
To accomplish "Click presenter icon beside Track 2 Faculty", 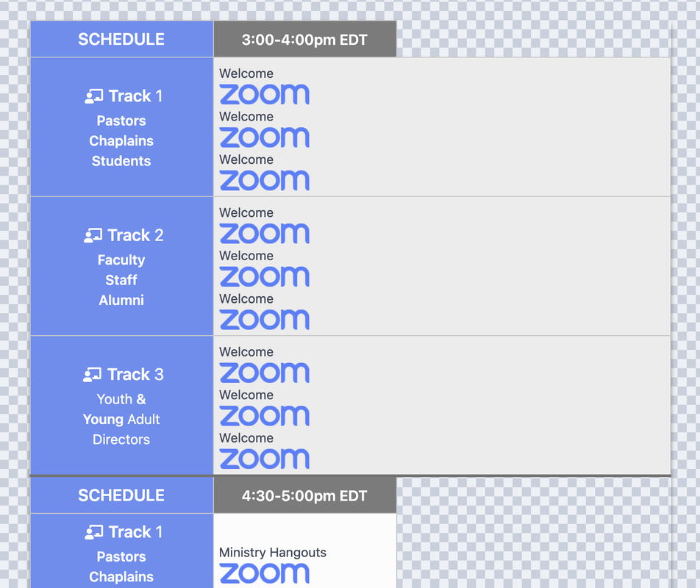I will click(93, 235).
